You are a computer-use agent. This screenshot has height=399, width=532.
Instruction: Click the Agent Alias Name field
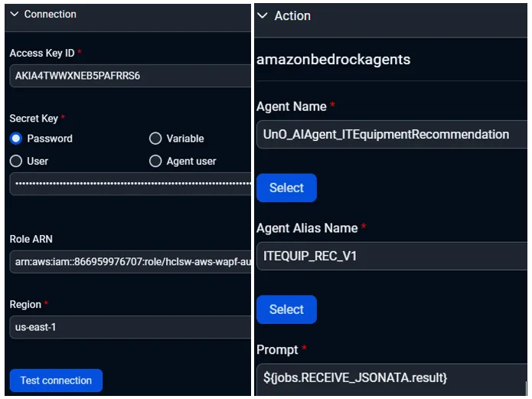click(x=391, y=256)
